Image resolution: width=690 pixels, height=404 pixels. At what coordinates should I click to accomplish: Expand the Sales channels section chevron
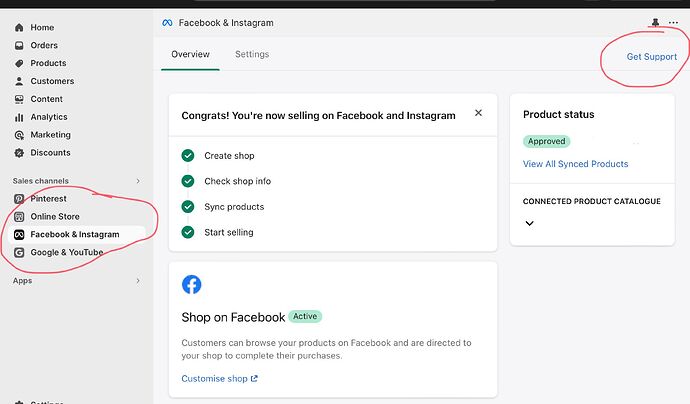[x=138, y=180]
